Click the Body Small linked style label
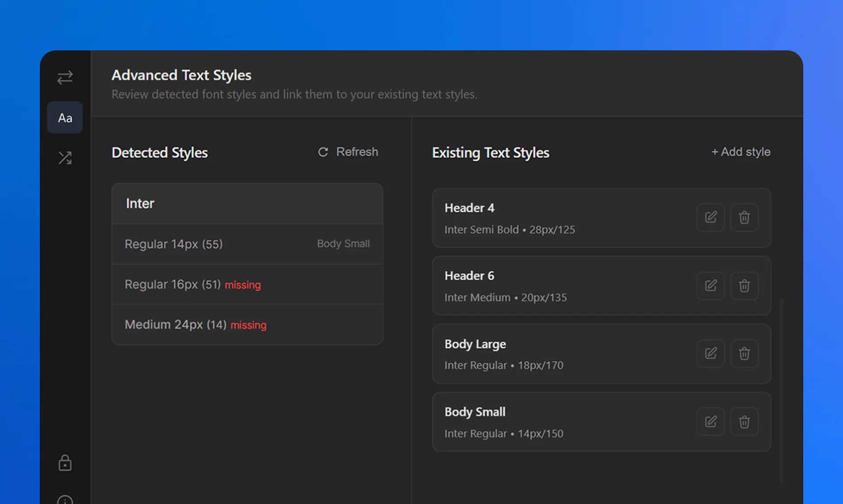Image resolution: width=843 pixels, height=504 pixels. 343,244
